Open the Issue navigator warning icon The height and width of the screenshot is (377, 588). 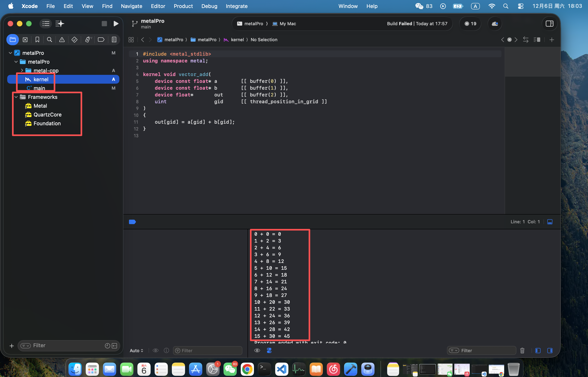(62, 40)
